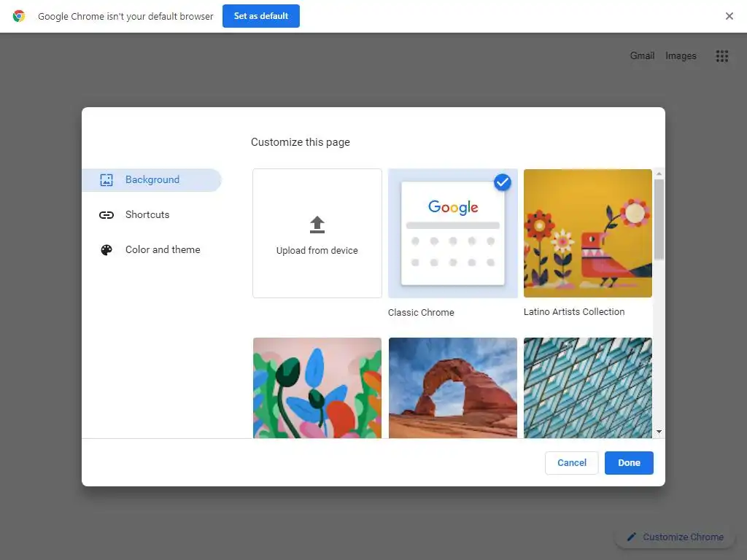The image size is (747, 560).
Task: Select the Background tab
Action: pos(152,180)
